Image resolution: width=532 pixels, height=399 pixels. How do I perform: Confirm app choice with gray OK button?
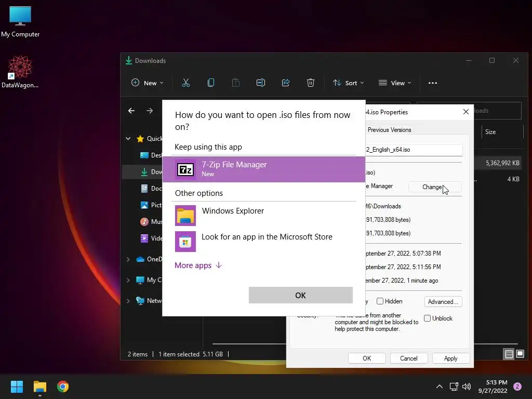pyautogui.click(x=301, y=295)
